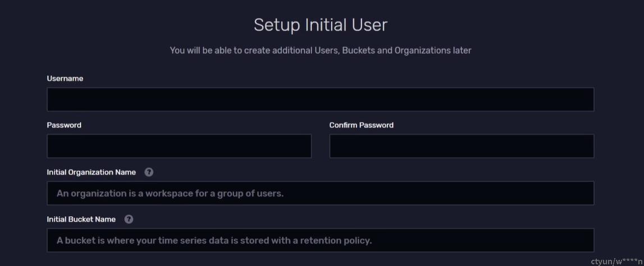Click the subtitle about additional Users later
Image resolution: width=644 pixels, height=266 pixels.
321,51
